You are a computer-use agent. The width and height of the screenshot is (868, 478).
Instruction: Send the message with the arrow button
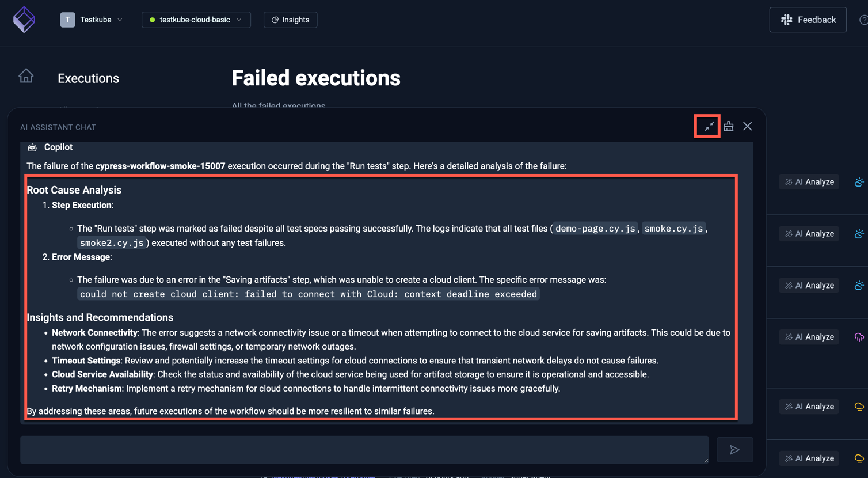pos(734,450)
